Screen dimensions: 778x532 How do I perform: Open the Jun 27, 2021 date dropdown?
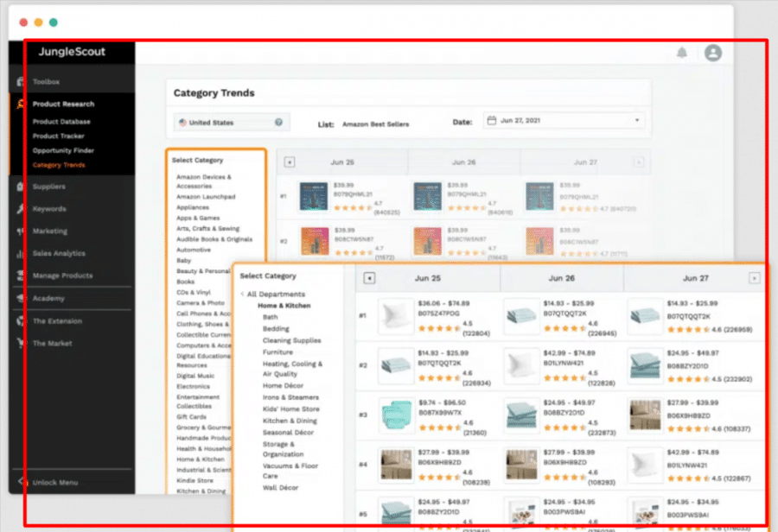(x=564, y=121)
